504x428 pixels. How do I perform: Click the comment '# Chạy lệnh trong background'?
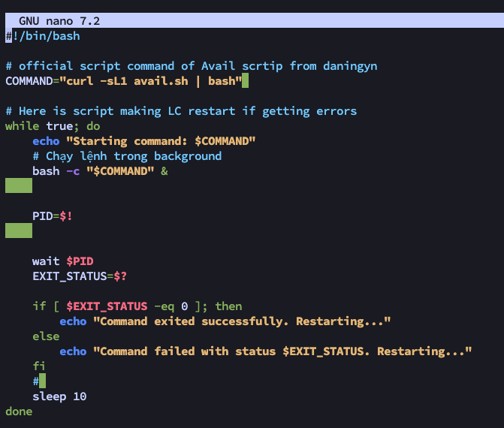[127, 156]
